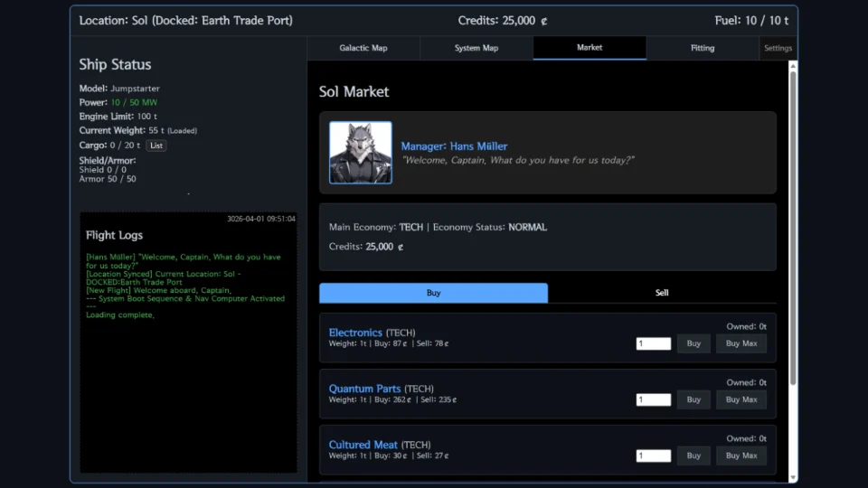This screenshot has height=488, width=868.
Task: Click Hans Müller's wolf portrait
Action: pos(360,153)
